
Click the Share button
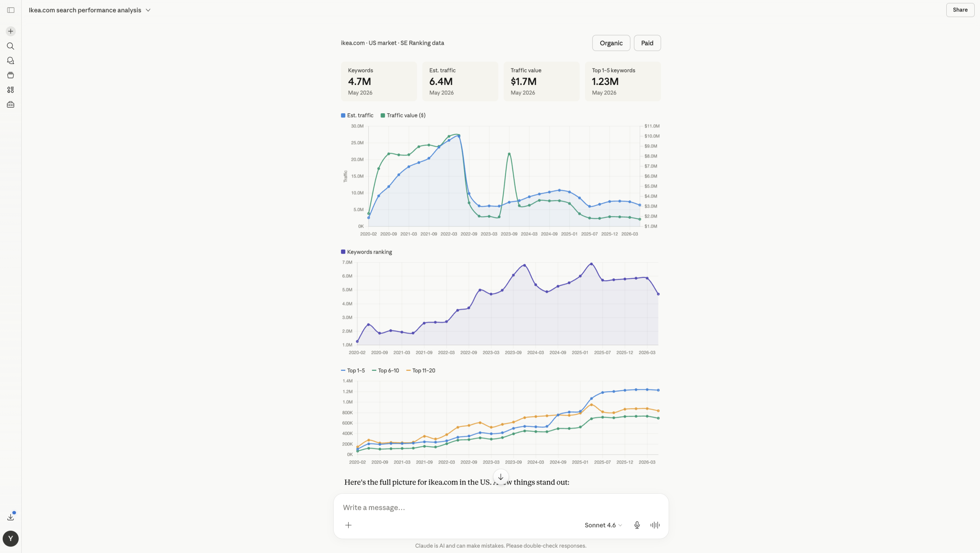tap(960, 10)
